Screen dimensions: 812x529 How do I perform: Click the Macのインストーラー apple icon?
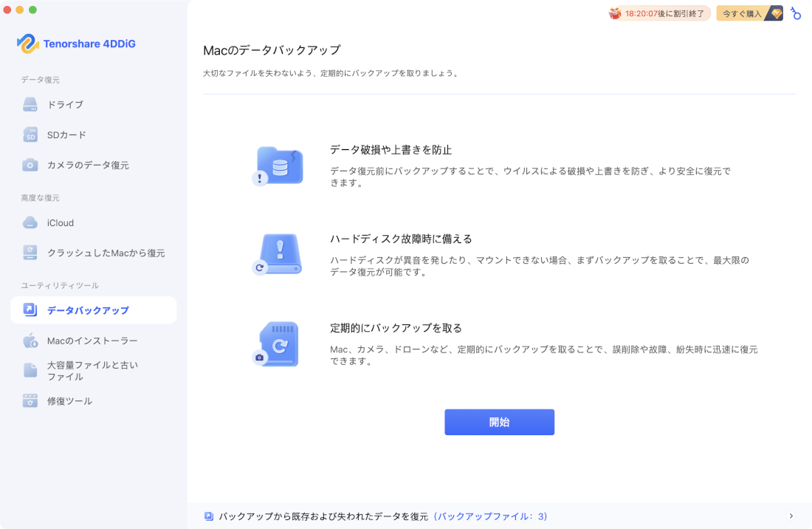(x=30, y=341)
